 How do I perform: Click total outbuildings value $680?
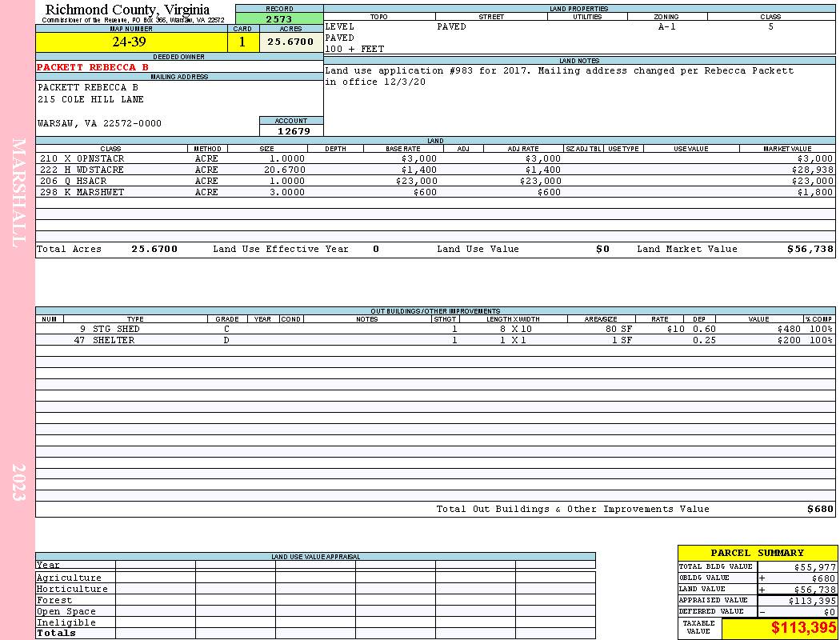tap(820, 510)
